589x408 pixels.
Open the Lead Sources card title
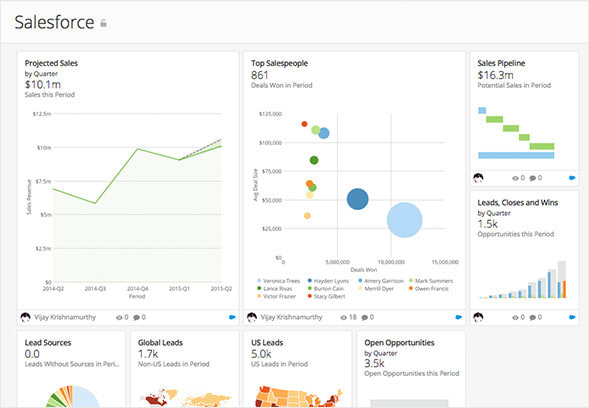[48, 343]
